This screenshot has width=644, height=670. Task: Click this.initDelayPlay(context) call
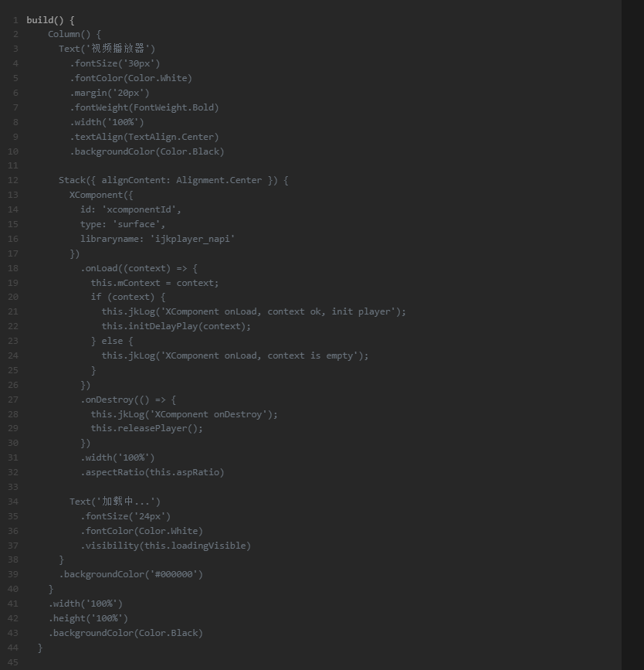176,326
